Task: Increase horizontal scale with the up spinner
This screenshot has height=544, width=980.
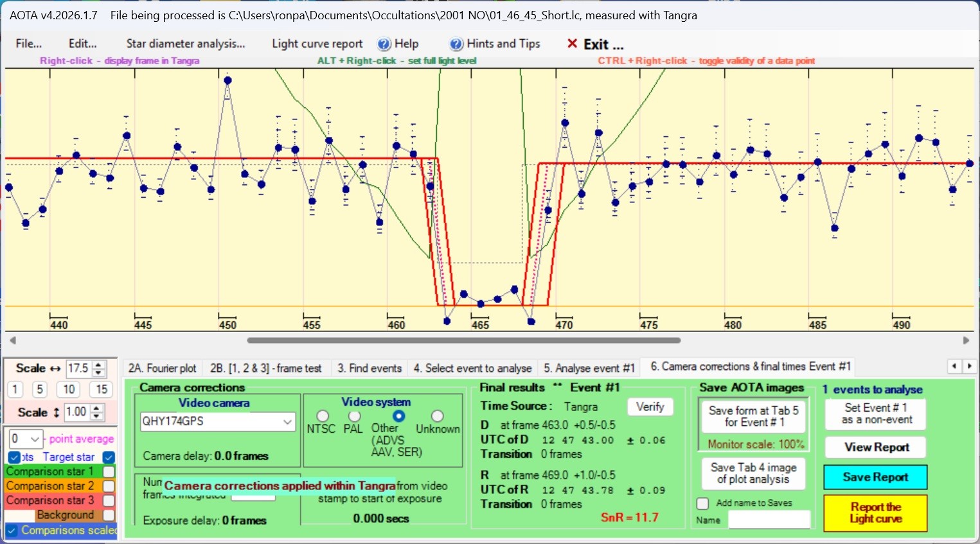Action: coord(99,365)
